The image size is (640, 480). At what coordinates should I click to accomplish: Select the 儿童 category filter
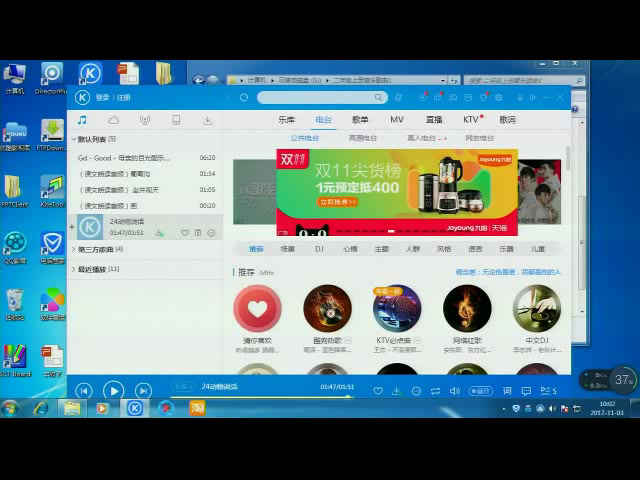(538, 249)
